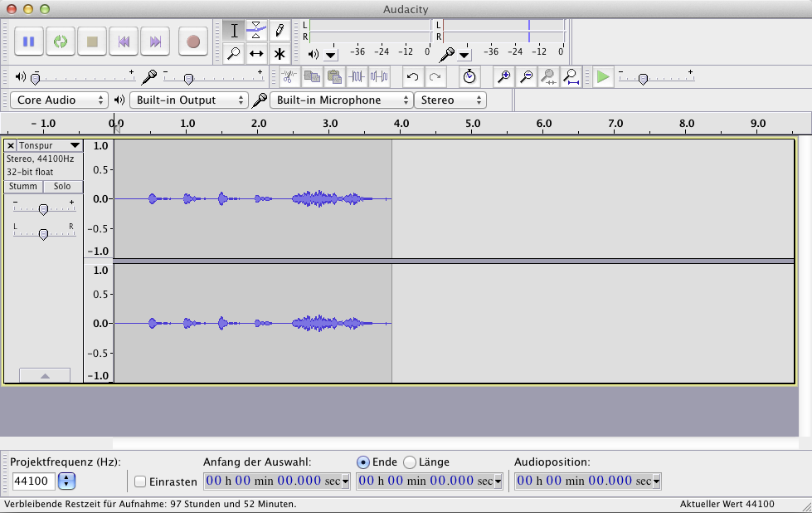Select the Selection (I-beam) tool
Screen dimensions: 812x513
click(234, 31)
